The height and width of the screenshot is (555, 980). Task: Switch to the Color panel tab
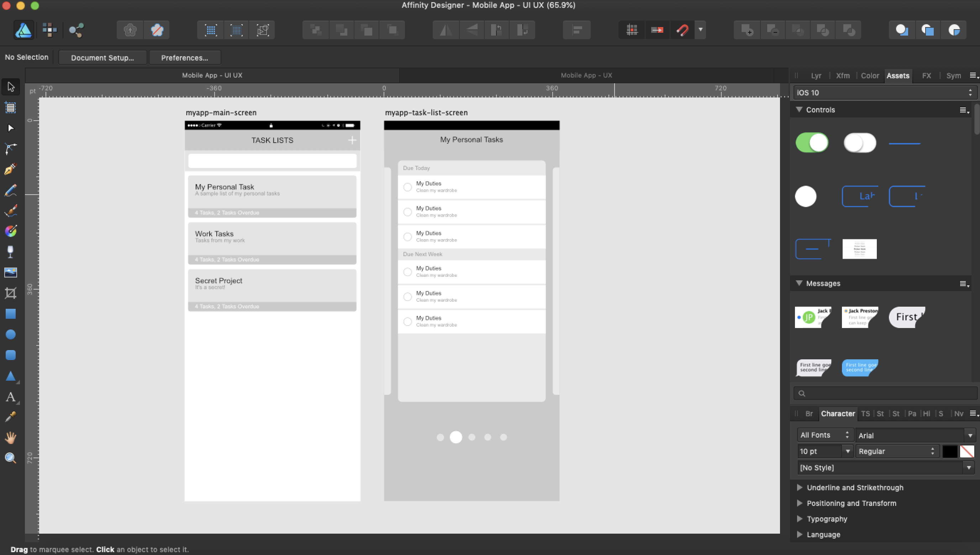point(868,75)
